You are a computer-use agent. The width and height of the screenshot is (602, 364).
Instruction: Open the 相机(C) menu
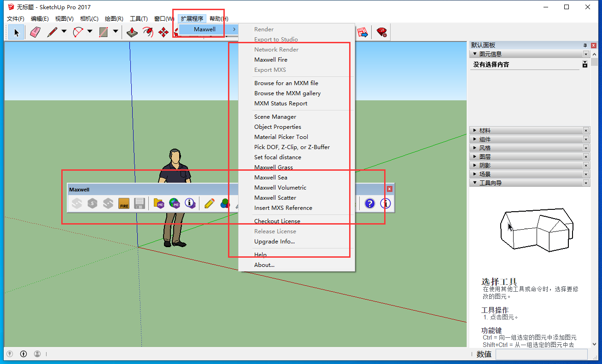click(x=89, y=19)
